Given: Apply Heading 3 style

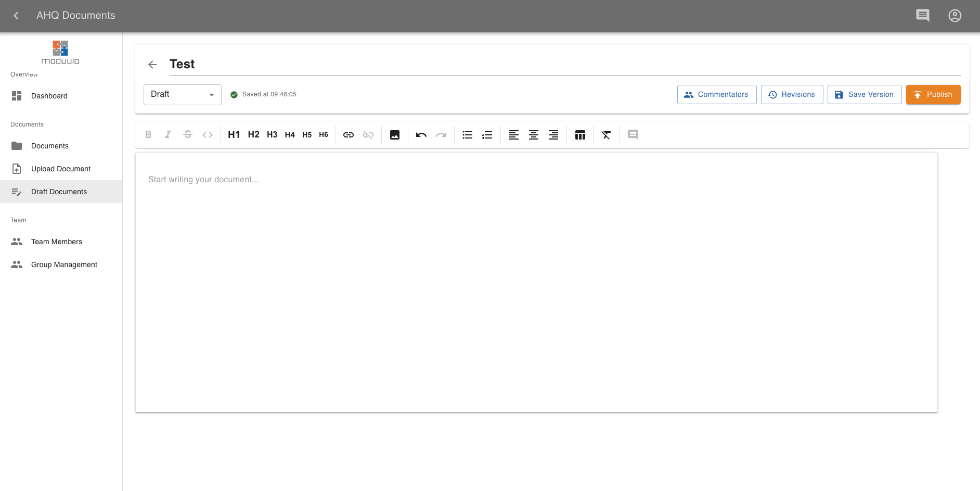Looking at the screenshot, I should pos(272,134).
